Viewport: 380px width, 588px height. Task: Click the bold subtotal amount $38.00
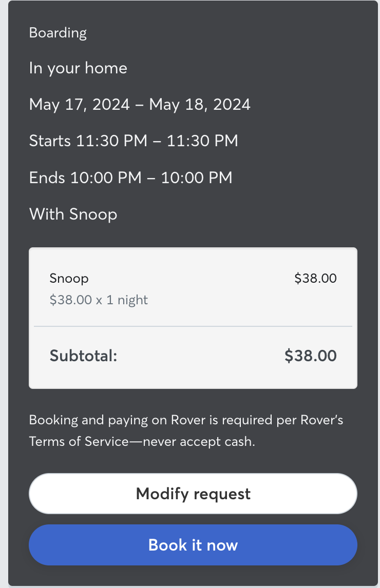tap(311, 356)
